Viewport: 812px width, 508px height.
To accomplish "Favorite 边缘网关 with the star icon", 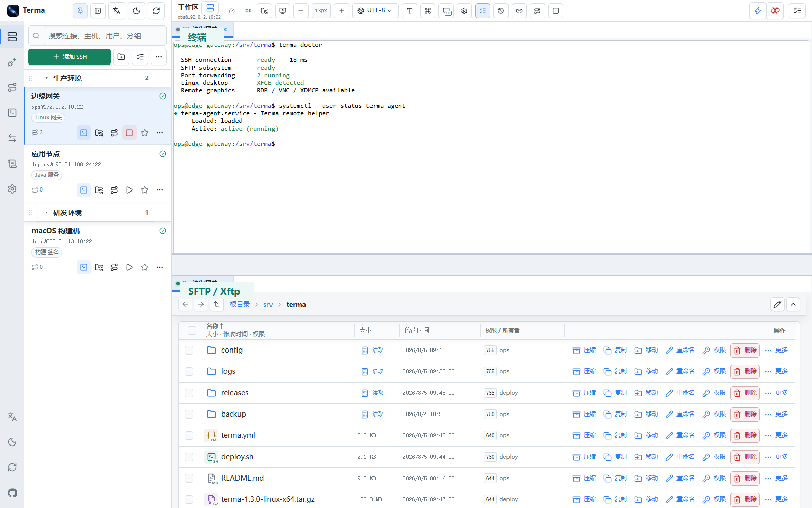I will (x=145, y=133).
